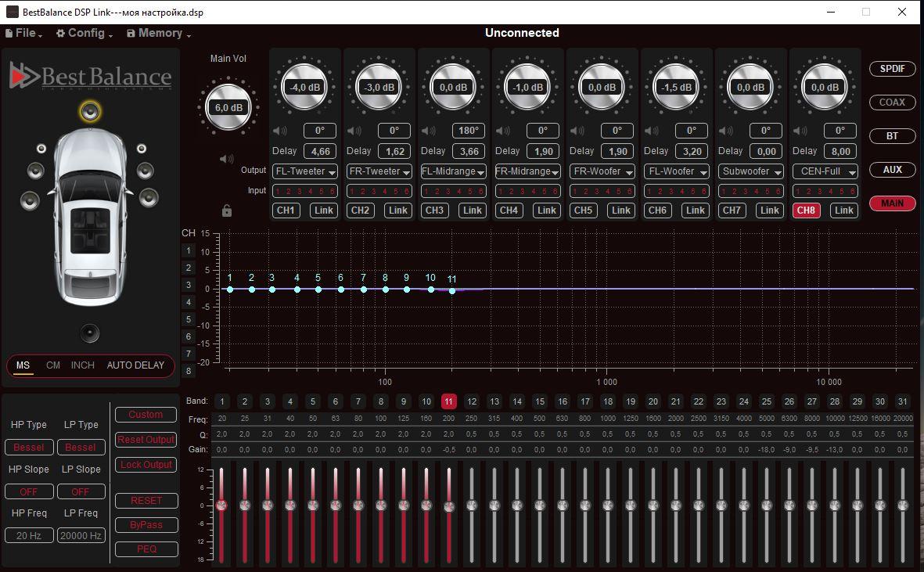The height and width of the screenshot is (572, 924).
Task: Select the front-left woofer speaker on car
Action: pos(30,200)
